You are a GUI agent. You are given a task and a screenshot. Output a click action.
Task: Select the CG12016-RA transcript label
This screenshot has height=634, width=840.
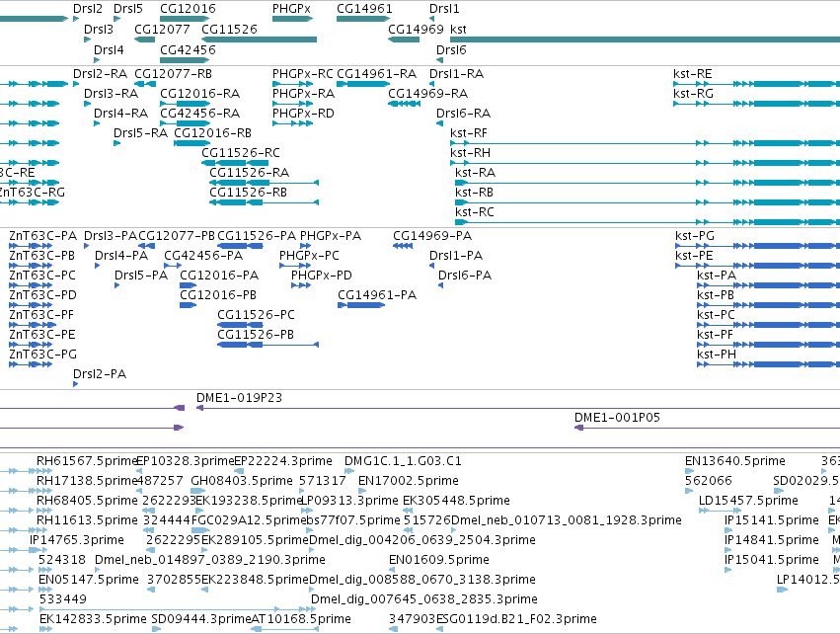pyautogui.click(x=199, y=93)
